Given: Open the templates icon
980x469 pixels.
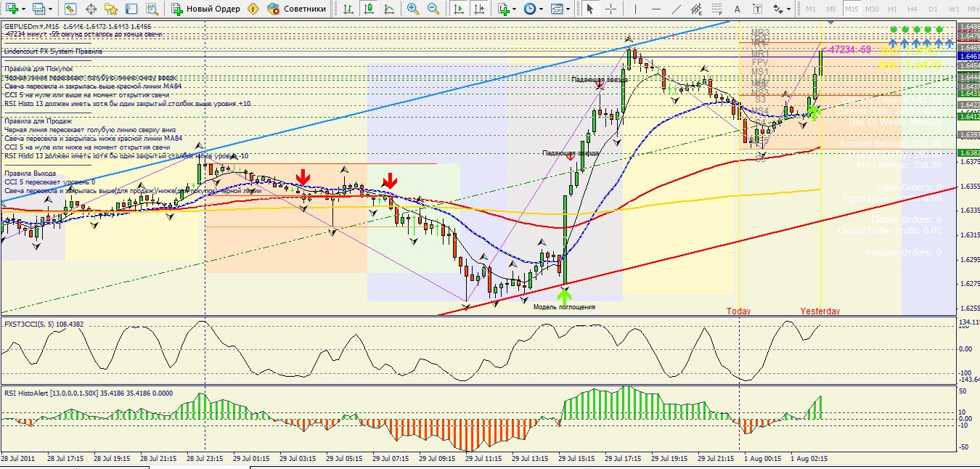Looking at the screenshot, I should (x=557, y=9).
